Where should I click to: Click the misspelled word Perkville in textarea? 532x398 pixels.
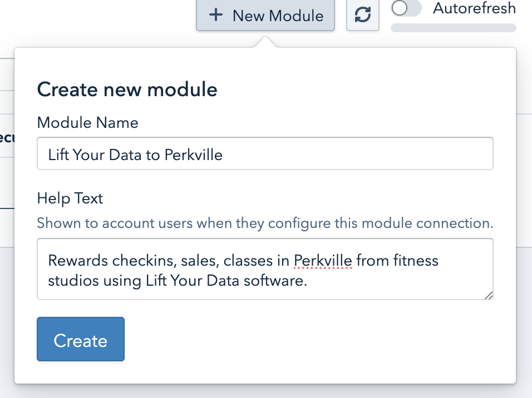click(x=323, y=260)
